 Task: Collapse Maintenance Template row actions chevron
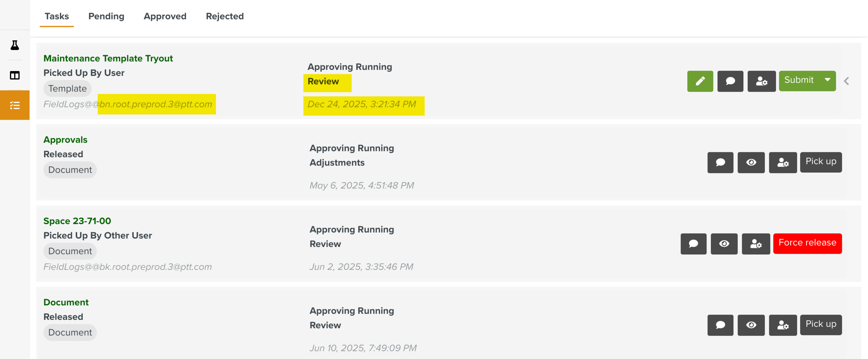point(846,81)
